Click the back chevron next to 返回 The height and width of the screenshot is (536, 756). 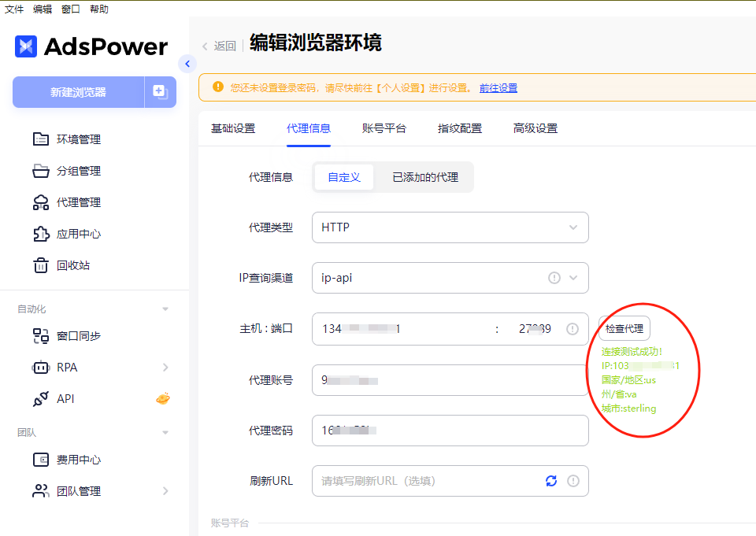205,46
